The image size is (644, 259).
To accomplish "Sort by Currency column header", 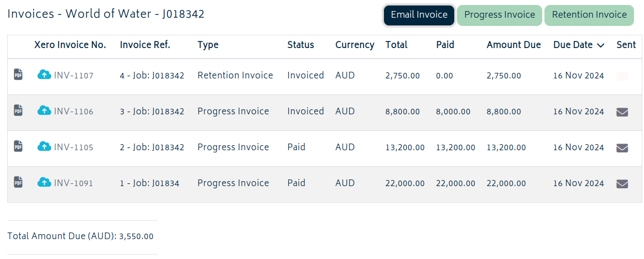I will point(355,45).
